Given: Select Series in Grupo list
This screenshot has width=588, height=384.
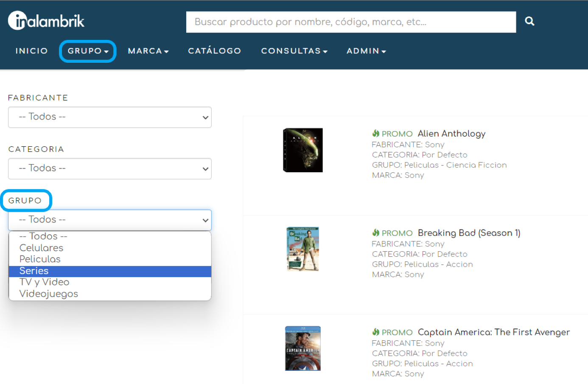Looking at the screenshot, I should (110, 271).
